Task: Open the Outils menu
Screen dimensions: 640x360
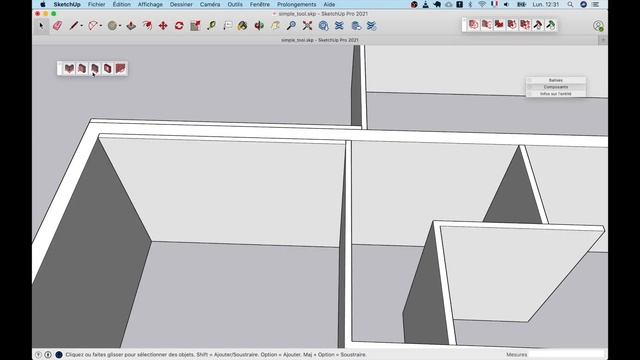Action: click(235, 4)
